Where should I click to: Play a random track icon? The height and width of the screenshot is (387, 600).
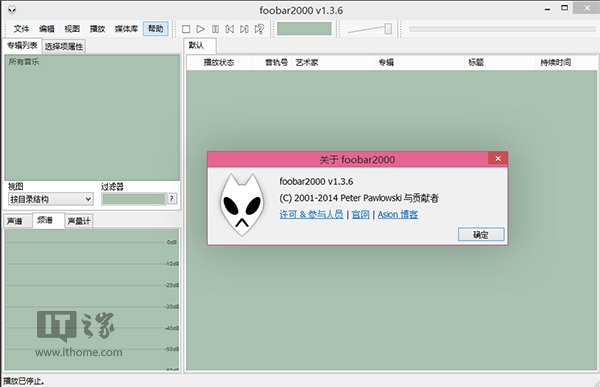[x=259, y=29]
